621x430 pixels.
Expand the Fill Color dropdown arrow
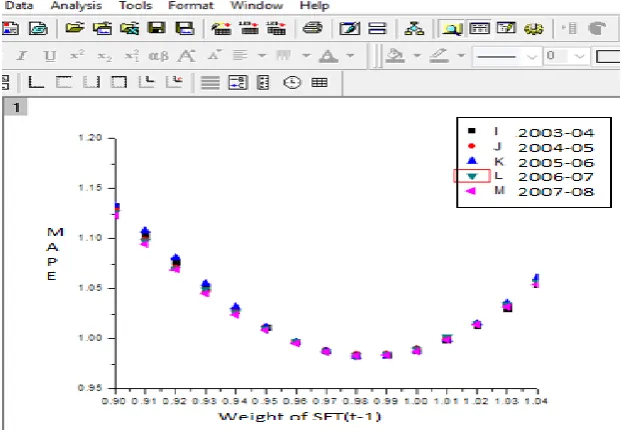pyautogui.click(x=417, y=56)
